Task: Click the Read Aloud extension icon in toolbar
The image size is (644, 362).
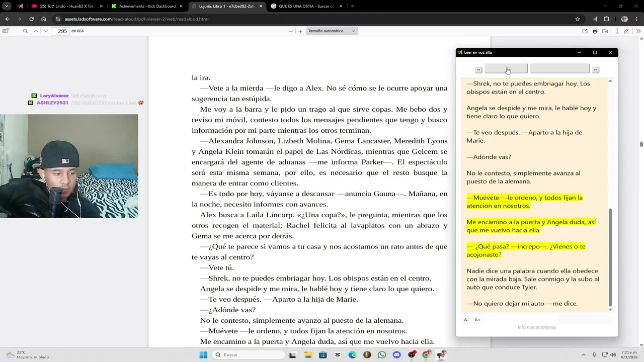Action: (595, 19)
